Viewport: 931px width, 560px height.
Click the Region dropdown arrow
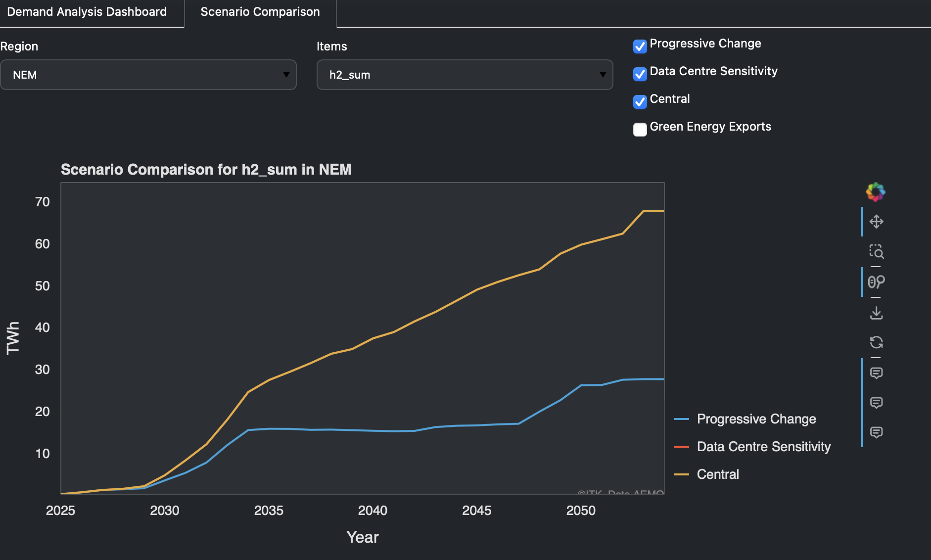pyautogui.click(x=287, y=75)
